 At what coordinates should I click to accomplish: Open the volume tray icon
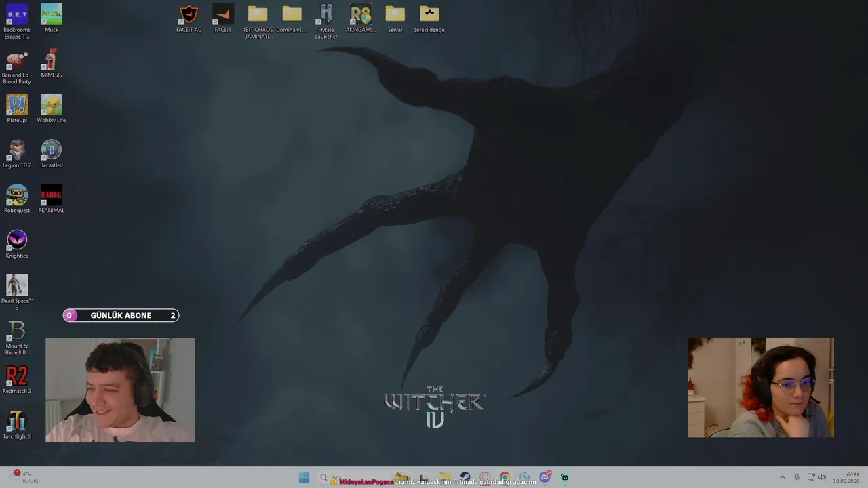[822, 477]
